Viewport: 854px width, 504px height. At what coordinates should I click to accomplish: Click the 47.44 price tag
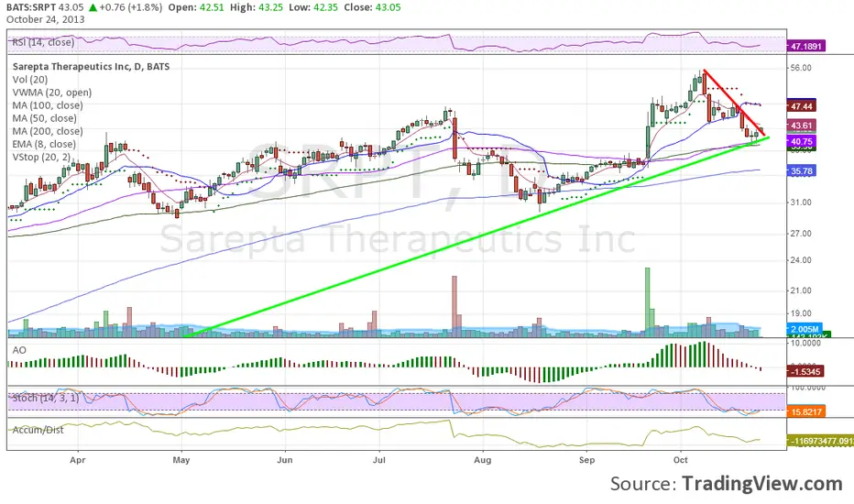(801, 106)
